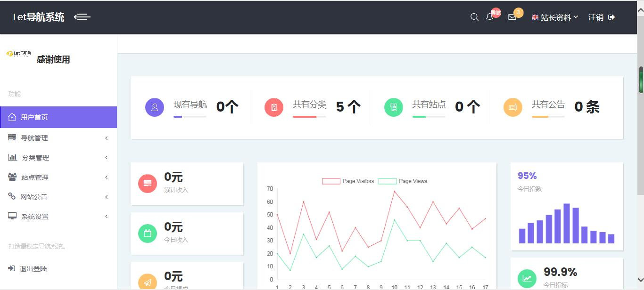The width and height of the screenshot is (644, 290).
Task: Click the green basket icon beside 今日收入
Action: (147, 234)
